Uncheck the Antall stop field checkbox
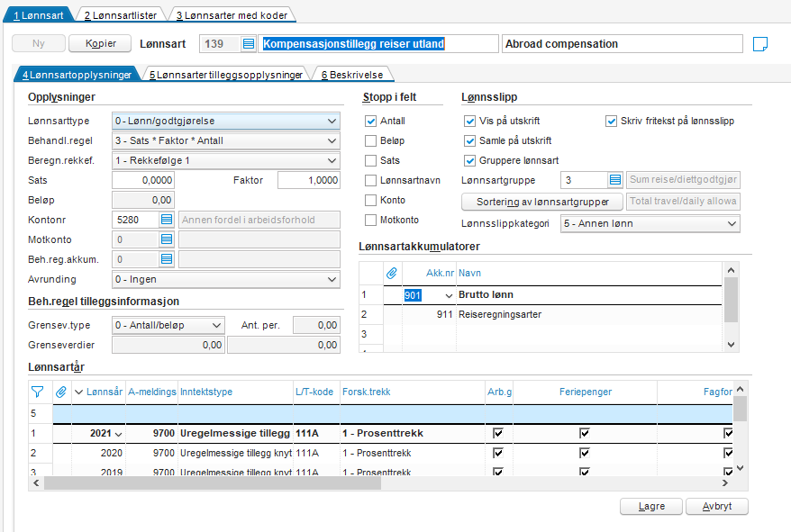The height and width of the screenshot is (532, 791). coord(371,122)
